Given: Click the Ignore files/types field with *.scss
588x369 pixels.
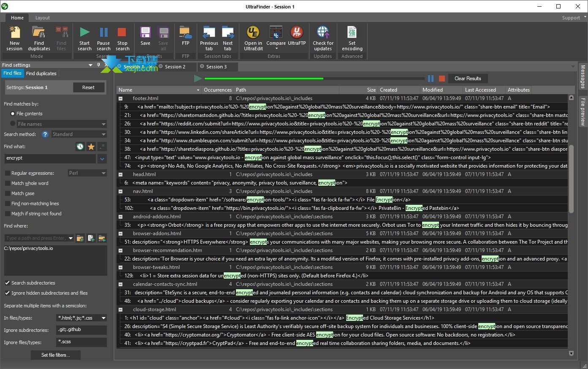Looking at the screenshot, I should (x=81, y=342).
